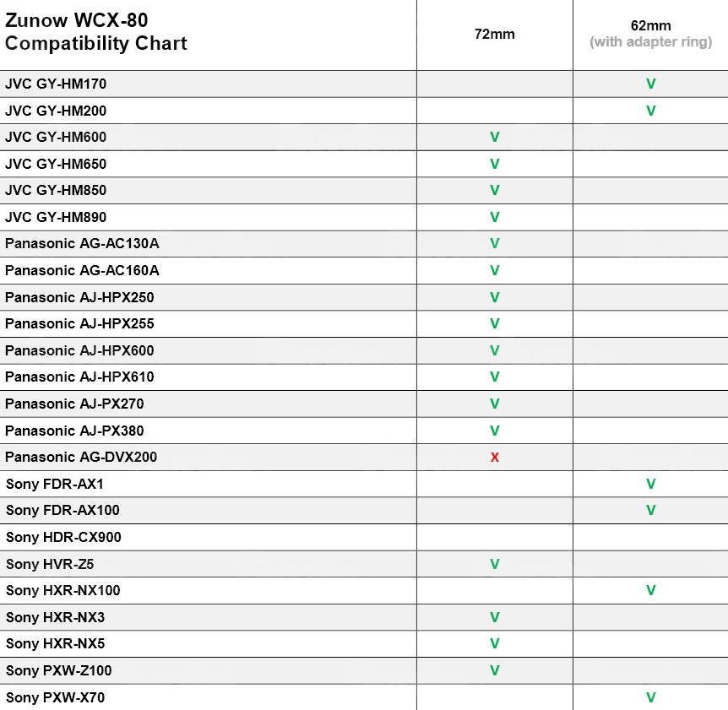Click the green check mark for JVC GY-HM170
Image resolution: width=728 pixels, height=710 pixels.
pos(650,84)
